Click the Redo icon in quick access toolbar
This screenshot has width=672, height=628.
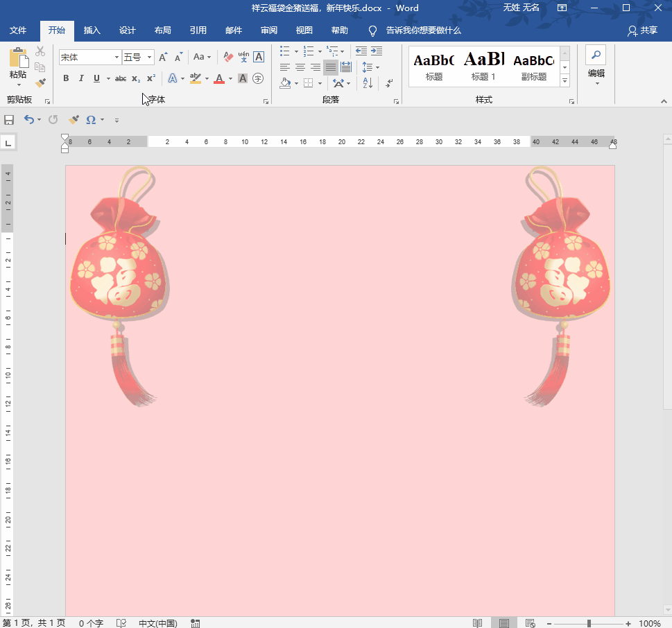53,119
